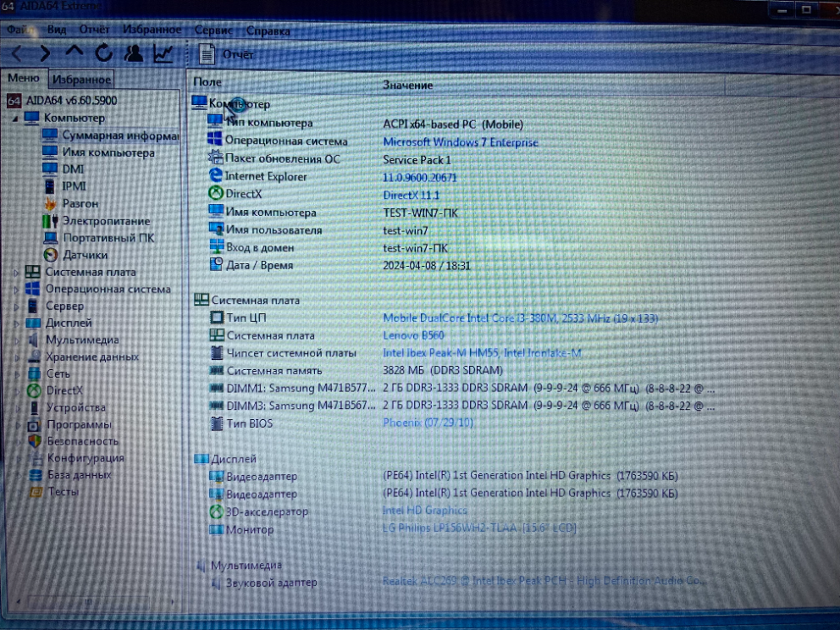The height and width of the screenshot is (630, 840).
Task: Click the Отчёт report button in the toolbar
Action: (x=226, y=54)
